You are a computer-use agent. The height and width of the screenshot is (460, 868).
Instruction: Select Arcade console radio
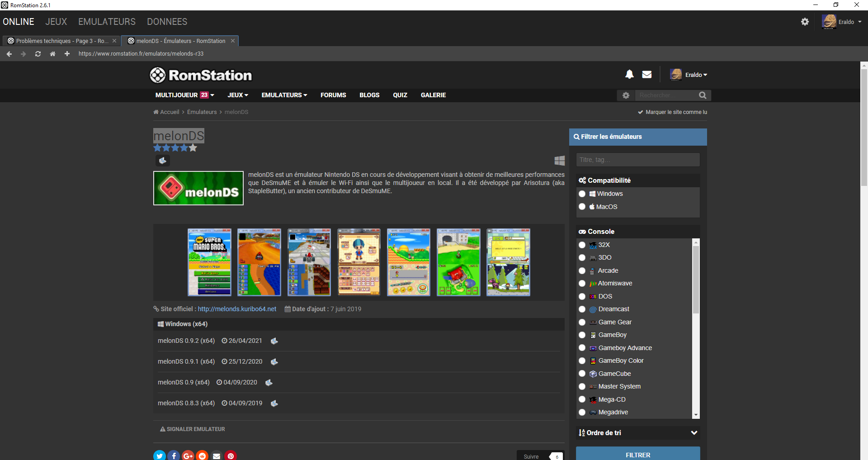point(582,271)
